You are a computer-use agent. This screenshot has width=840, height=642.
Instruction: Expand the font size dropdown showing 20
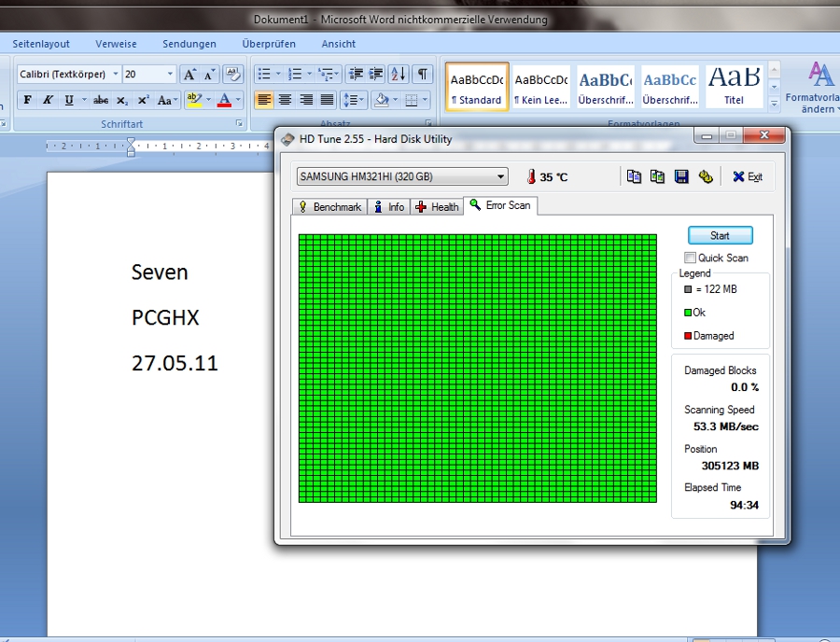[x=170, y=74]
